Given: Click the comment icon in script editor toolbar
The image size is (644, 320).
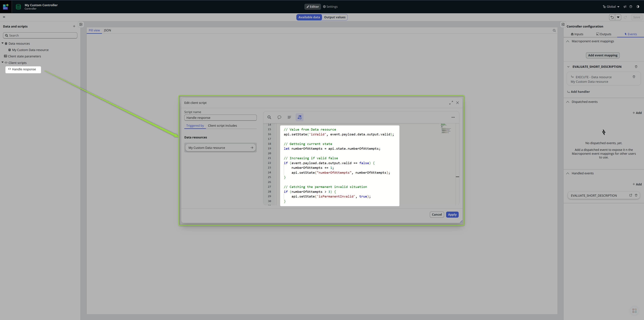Looking at the screenshot, I should point(279,117).
